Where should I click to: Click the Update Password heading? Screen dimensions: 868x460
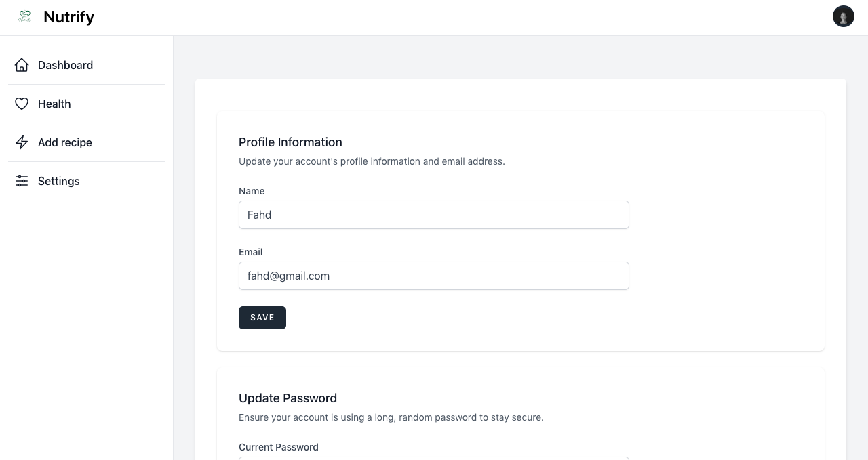point(288,398)
